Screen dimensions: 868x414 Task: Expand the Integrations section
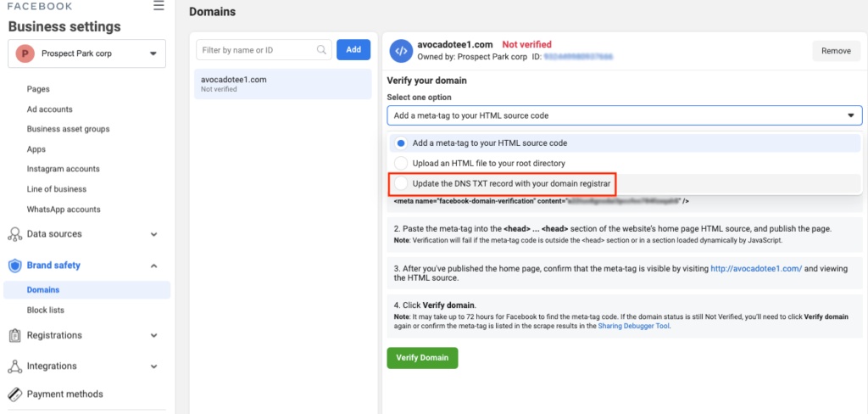[154, 366]
